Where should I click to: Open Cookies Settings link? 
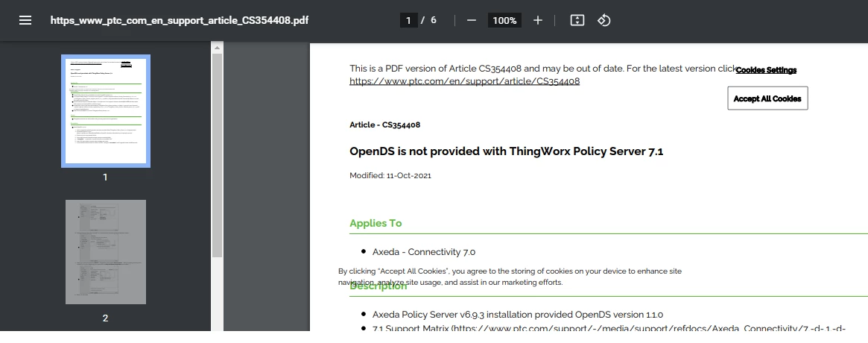[766, 70]
